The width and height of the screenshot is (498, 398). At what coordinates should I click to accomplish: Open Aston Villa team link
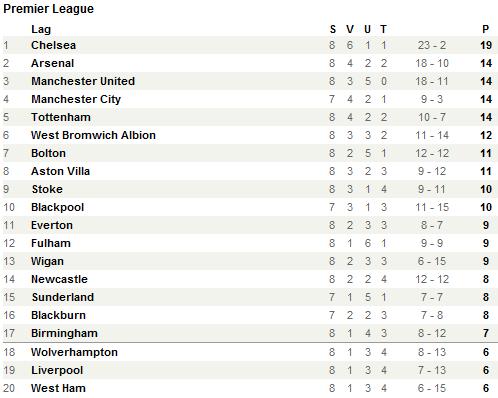[60, 171]
